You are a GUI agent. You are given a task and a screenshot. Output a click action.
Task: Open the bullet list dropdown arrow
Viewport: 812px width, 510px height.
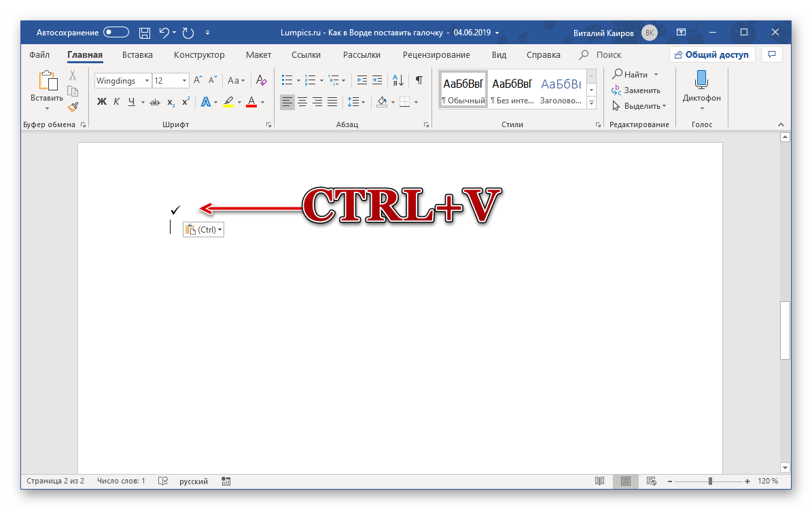pyautogui.click(x=298, y=81)
